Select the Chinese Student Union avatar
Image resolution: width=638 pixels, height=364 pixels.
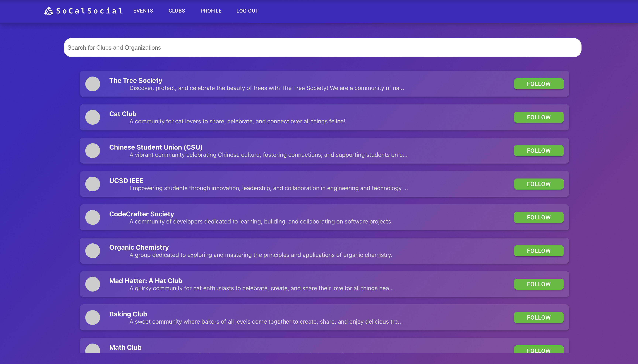(93, 150)
